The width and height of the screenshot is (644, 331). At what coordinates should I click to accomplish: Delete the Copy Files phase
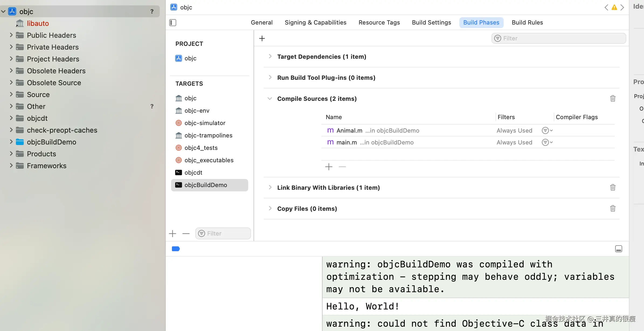click(x=613, y=208)
